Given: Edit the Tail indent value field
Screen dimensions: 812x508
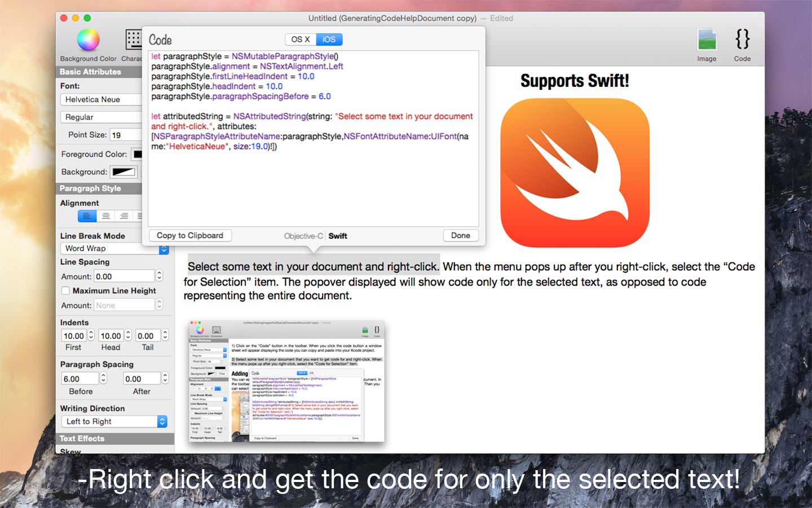Looking at the screenshot, I should pos(148,336).
